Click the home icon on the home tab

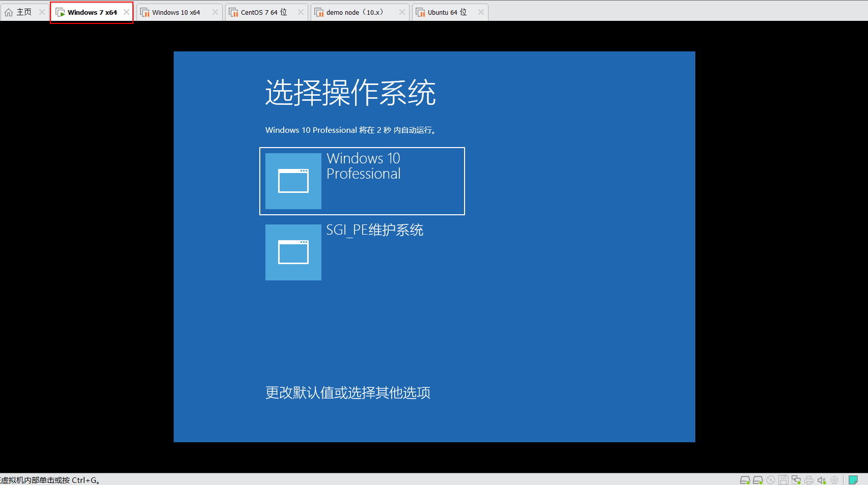(x=9, y=12)
